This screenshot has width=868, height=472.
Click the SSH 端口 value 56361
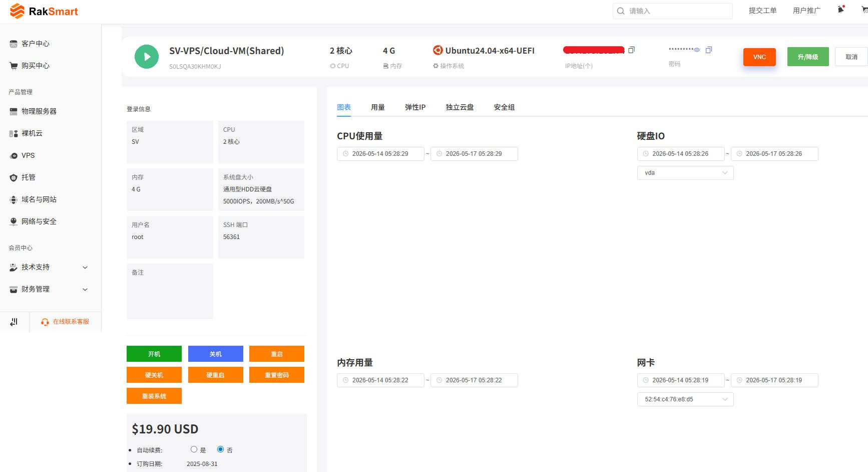pyautogui.click(x=231, y=237)
